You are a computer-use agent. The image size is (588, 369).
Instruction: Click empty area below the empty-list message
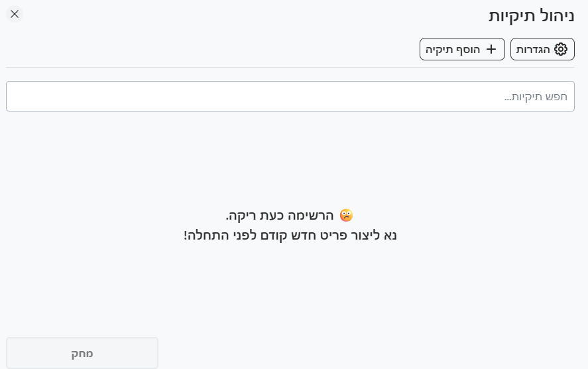click(290, 285)
